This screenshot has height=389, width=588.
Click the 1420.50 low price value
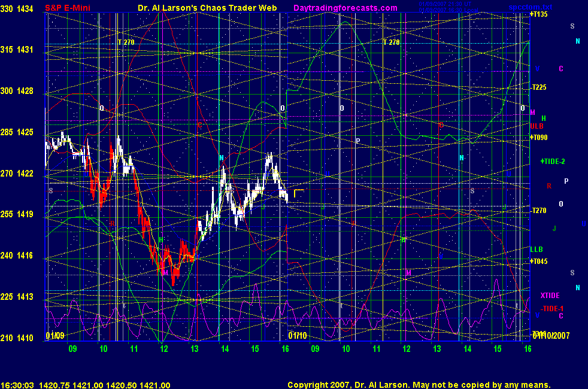(122, 385)
